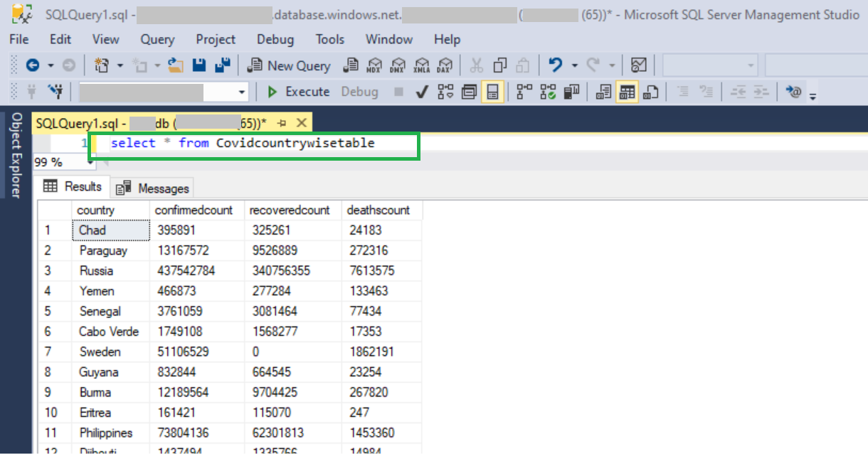
Task: Click the Navigate Backward icon
Action: click(x=33, y=65)
